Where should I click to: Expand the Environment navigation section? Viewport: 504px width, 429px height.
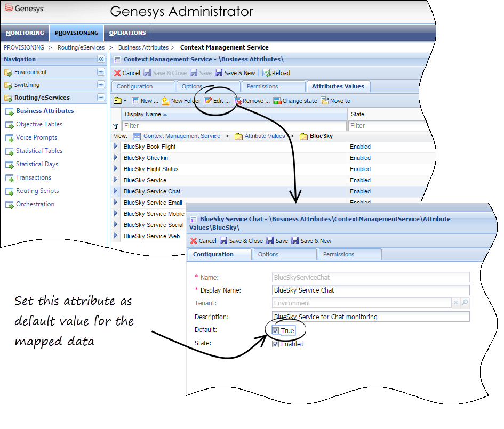101,72
